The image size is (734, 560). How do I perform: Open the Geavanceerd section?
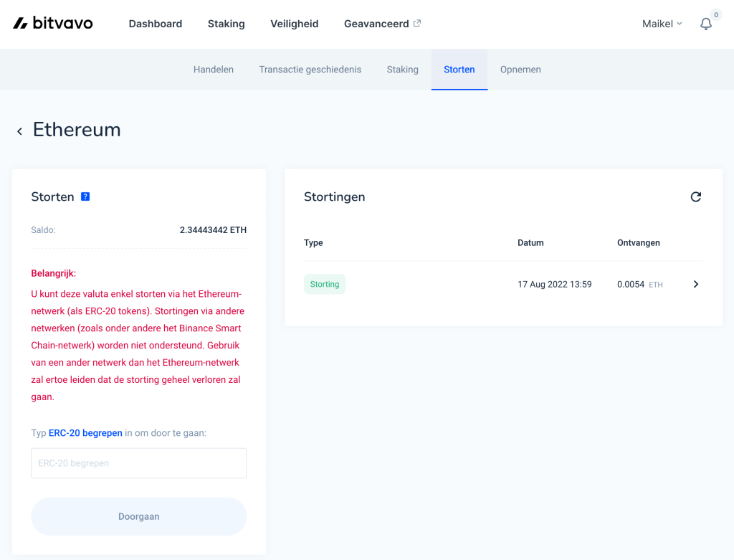click(x=376, y=23)
